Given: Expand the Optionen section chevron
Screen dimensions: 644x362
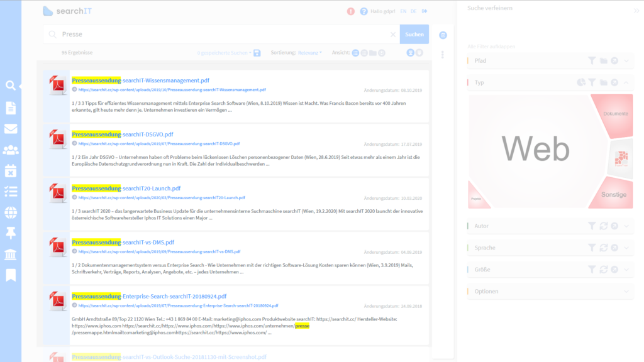Looking at the screenshot, I should tap(626, 292).
